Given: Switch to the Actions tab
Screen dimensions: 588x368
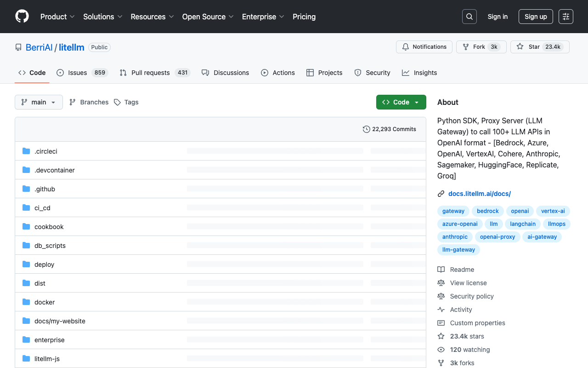Looking at the screenshot, I should (278, 73).
